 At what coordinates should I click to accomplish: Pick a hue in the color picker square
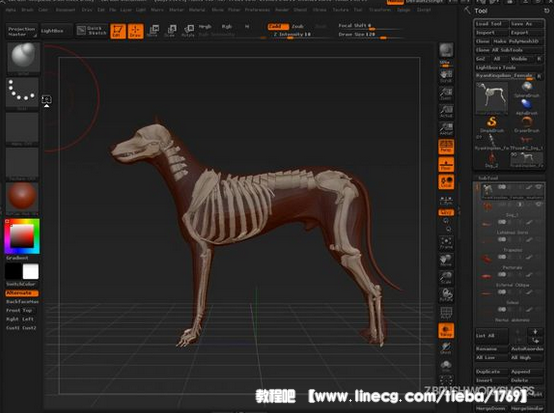(x=22, y=236)
